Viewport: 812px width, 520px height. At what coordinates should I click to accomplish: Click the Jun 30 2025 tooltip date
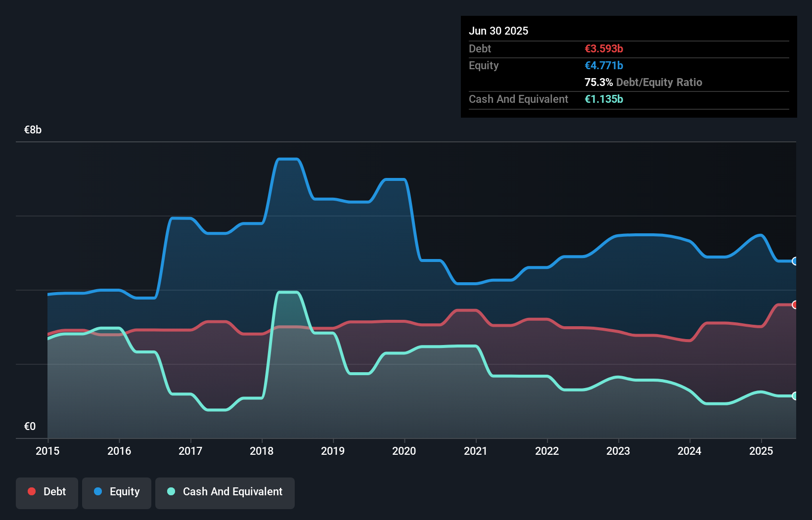pos(498,31)
